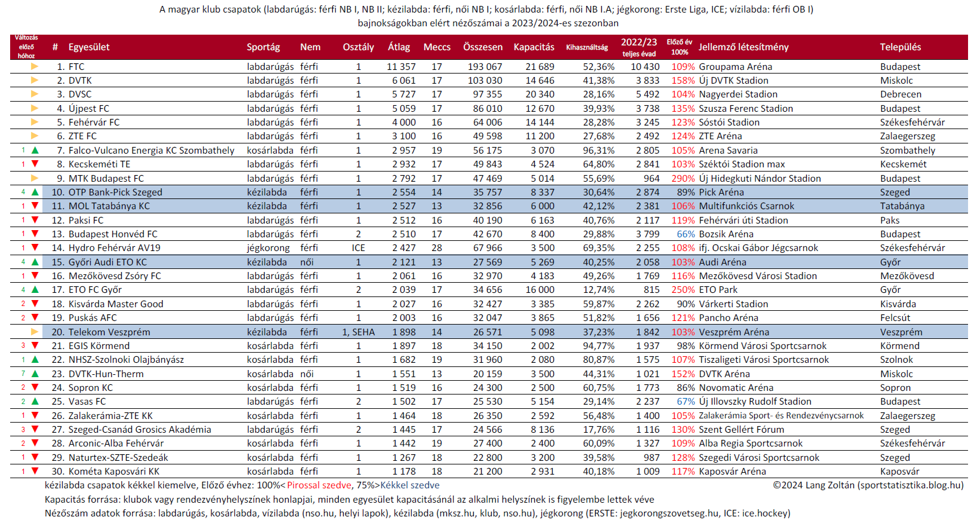Click the orange arrow for MTK Budapest FC
Image resolution: width=980 pixels, height=526 pixels.
coord(35,178)
